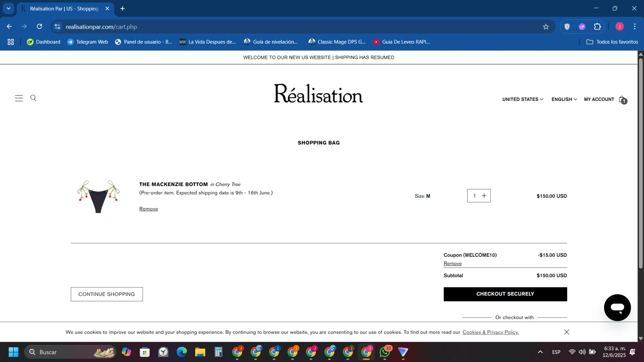This screenshot has width=644, height=362.
Task: Show hidden system tray icons
Action: click(x=540, y=352)
